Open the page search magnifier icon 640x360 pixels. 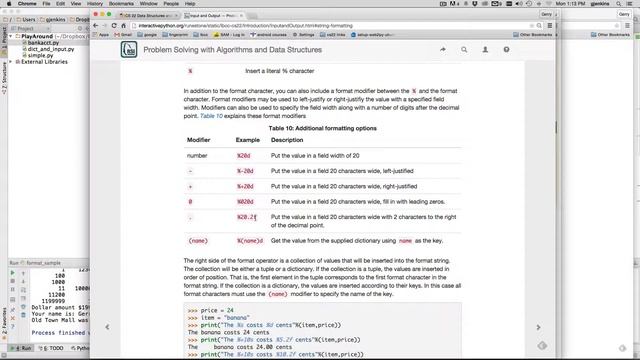coord(464,49)
